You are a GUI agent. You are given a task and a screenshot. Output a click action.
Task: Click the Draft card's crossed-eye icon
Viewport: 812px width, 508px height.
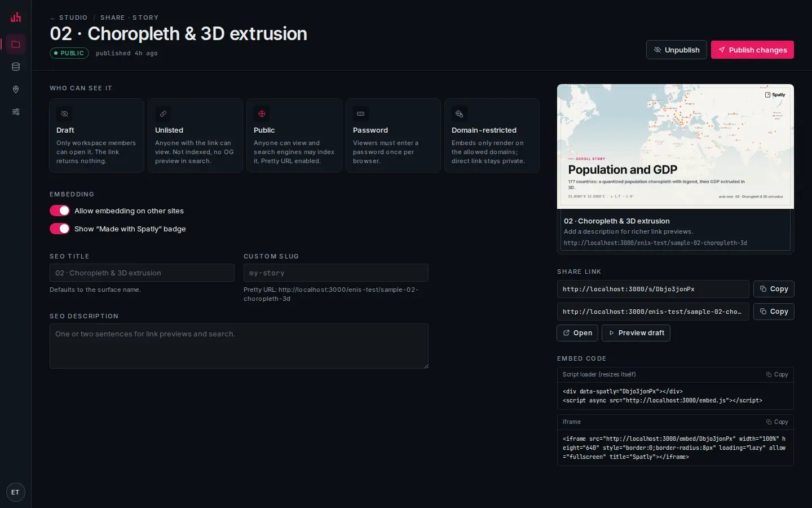64,113
